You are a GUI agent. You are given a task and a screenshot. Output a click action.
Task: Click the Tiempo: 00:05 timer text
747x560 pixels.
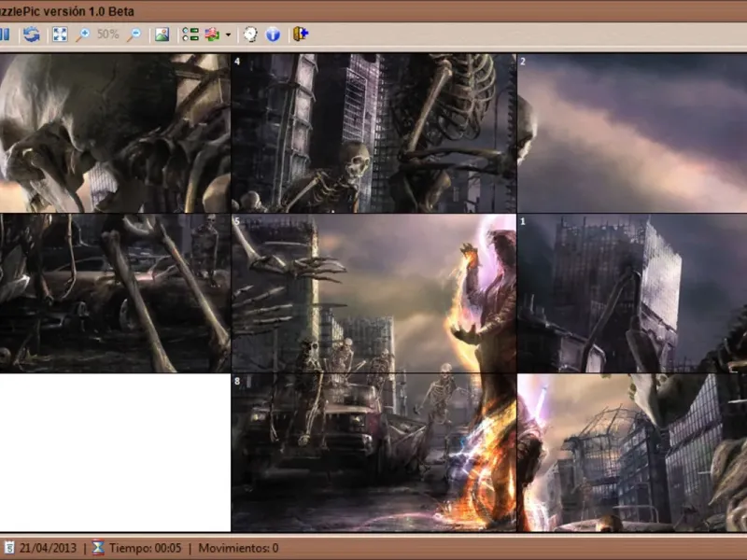point(146,548)
